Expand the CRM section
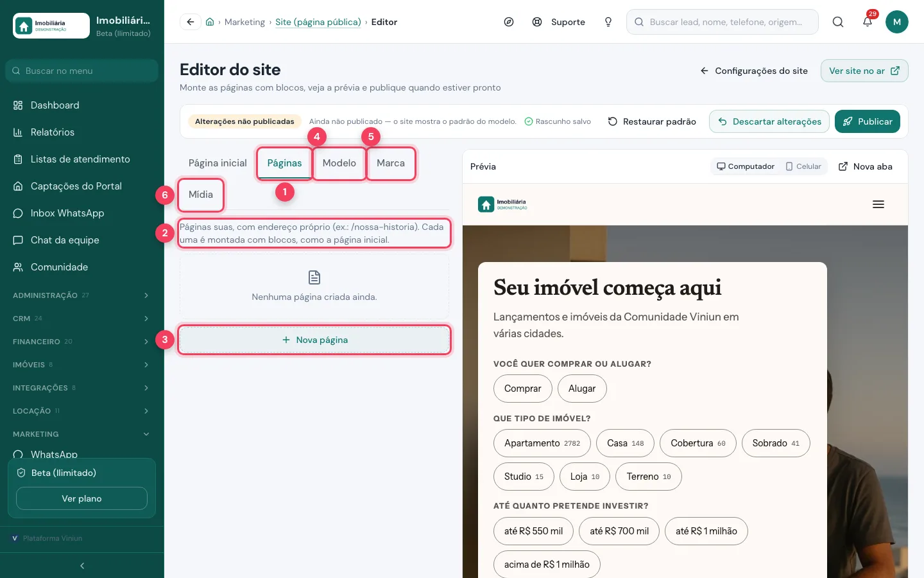The height and width of the screenshot is (578, 924). tap(81, 319)
